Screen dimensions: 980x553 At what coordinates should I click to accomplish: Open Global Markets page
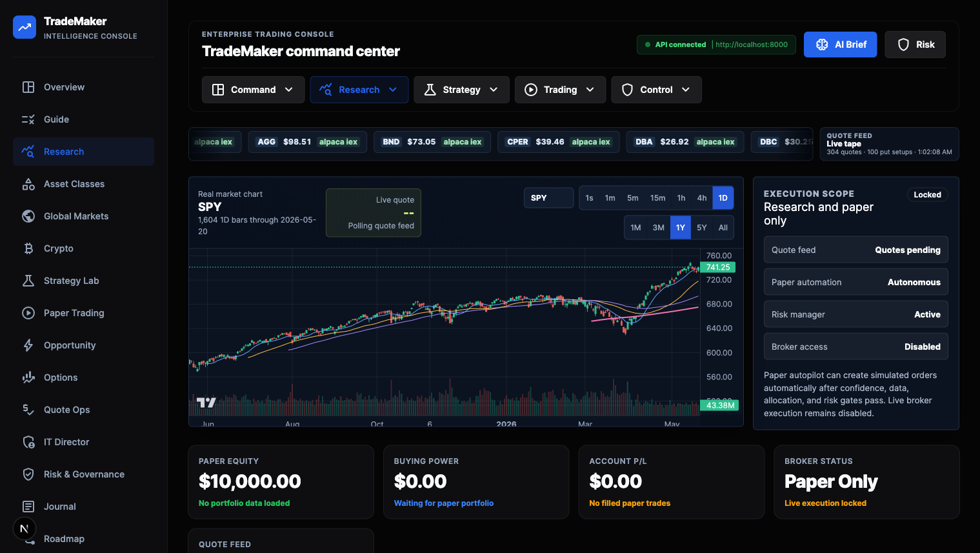click(x=83, y=216)
